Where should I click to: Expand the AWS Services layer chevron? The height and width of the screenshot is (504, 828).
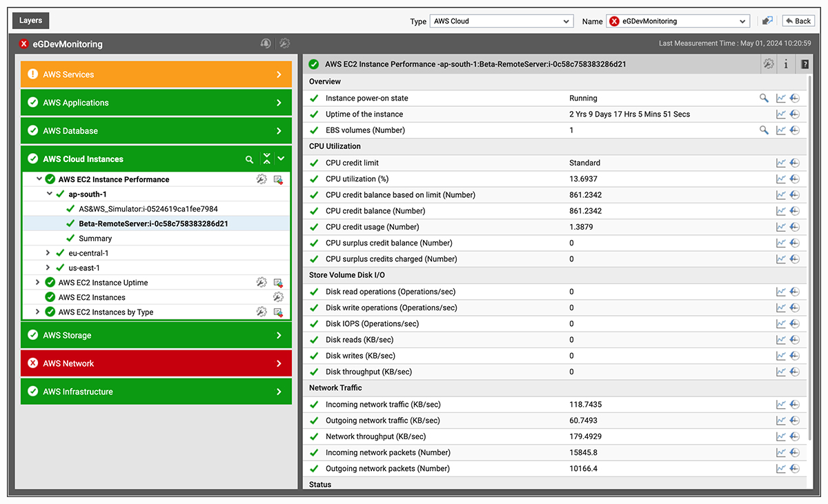pos(279,74)
